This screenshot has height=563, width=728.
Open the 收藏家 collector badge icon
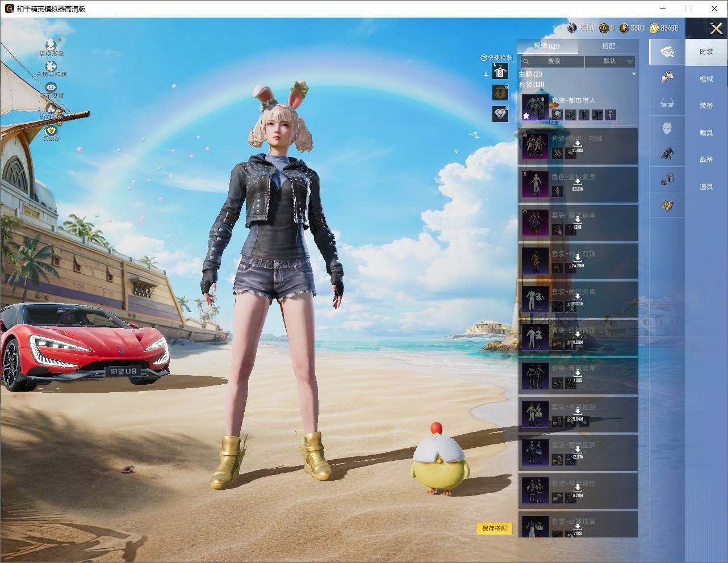51,129
